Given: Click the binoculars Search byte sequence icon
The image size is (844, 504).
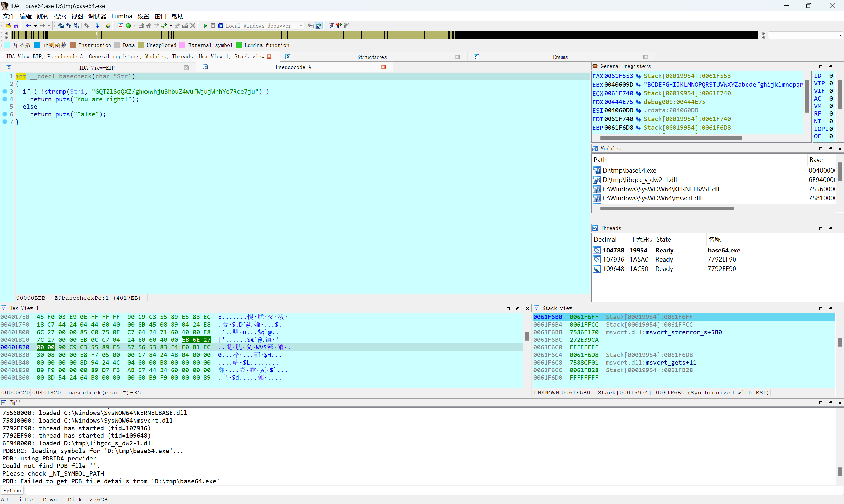Looking at the screenshot, I should point(77,26).
